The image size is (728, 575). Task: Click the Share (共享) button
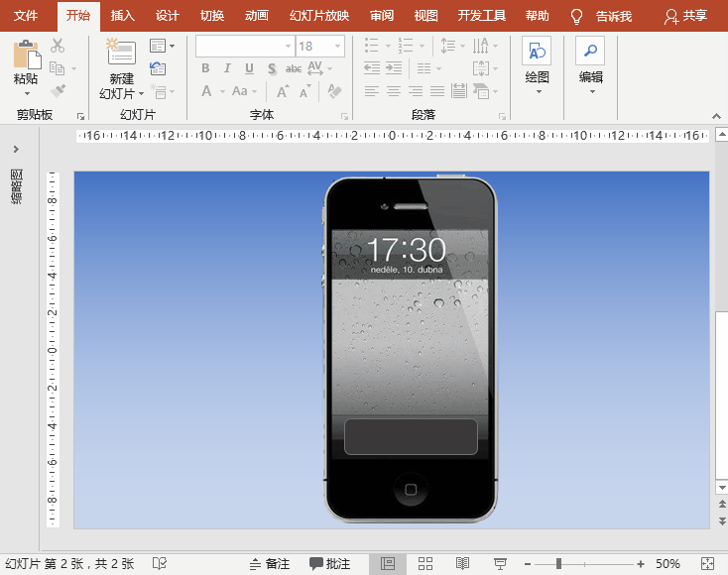tap(686, 16)
